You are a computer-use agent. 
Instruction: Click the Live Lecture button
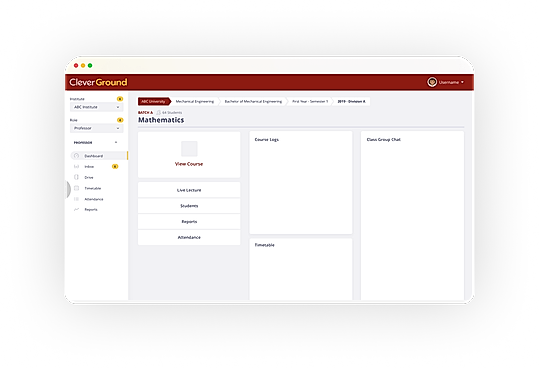[189, 190]
